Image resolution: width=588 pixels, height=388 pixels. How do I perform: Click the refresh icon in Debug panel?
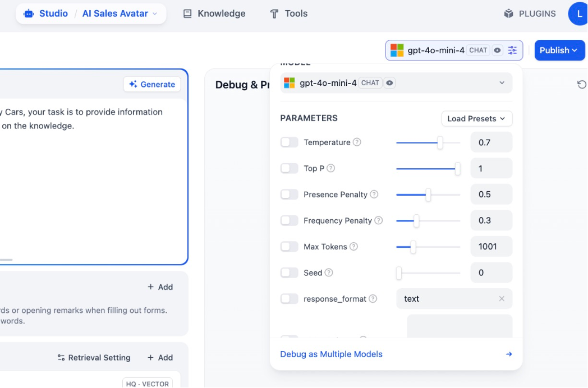(x=582, y=84)
